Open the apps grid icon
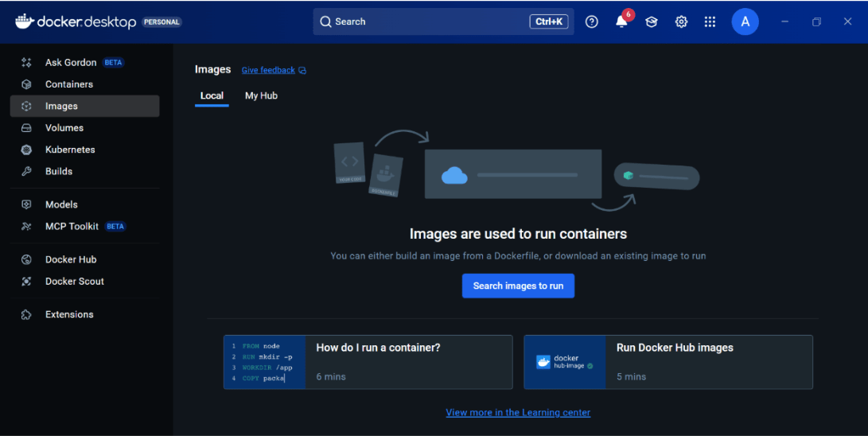Image resolution: width=868 pixels, height=436 pixels. point(710,21)
